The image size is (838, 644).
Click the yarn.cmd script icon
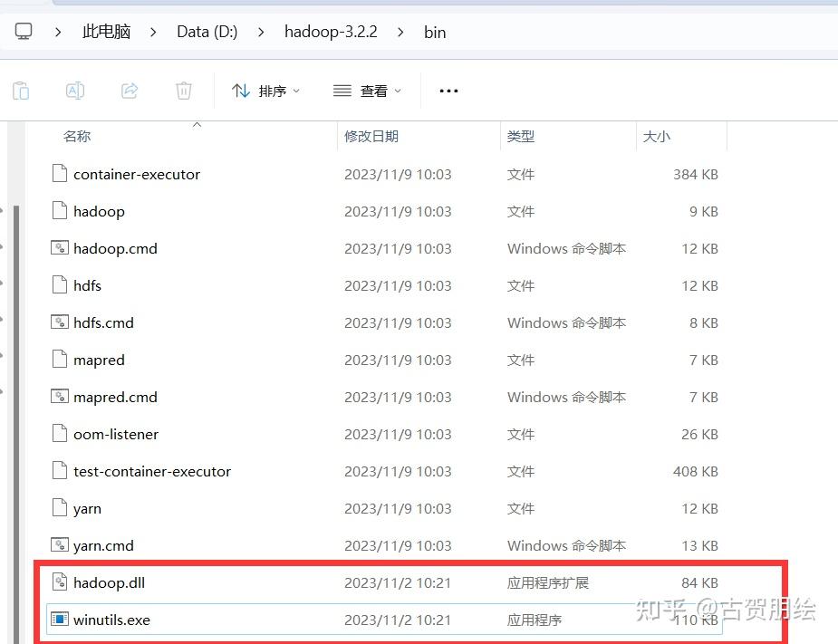pos(58,545)
